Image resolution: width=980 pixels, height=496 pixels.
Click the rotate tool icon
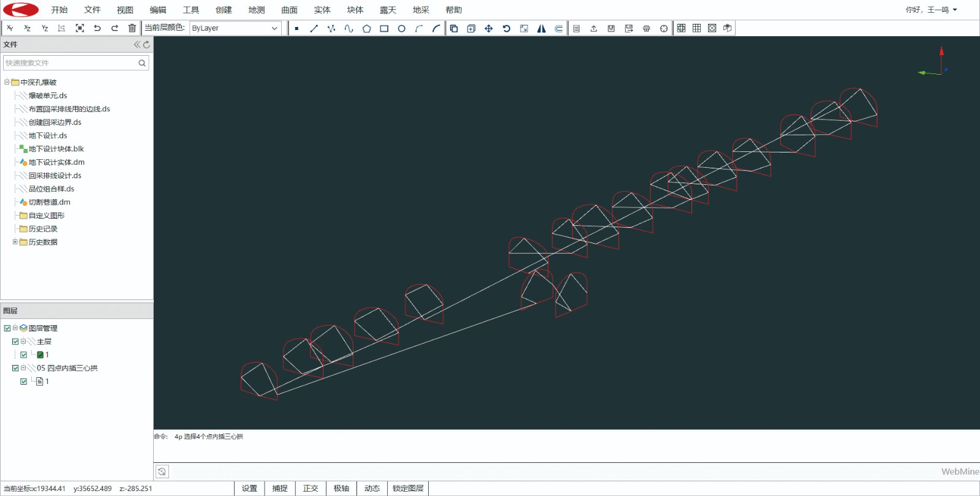(507, 28)
